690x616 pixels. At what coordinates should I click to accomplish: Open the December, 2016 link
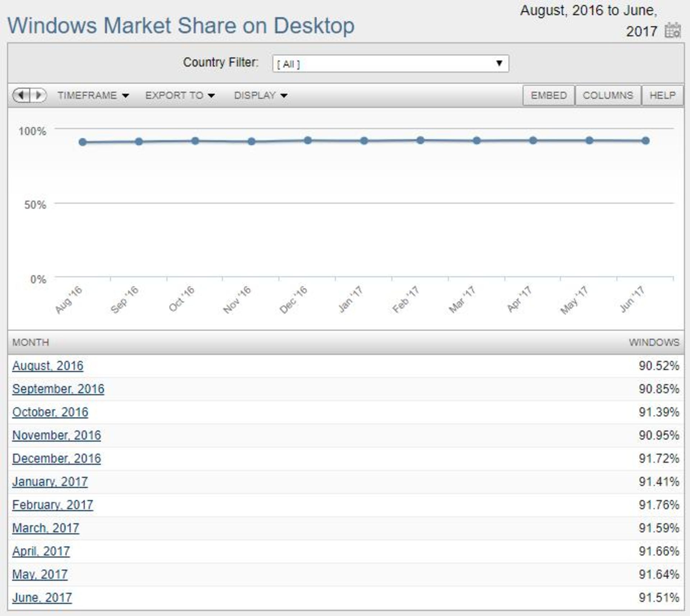coord(56,459)
